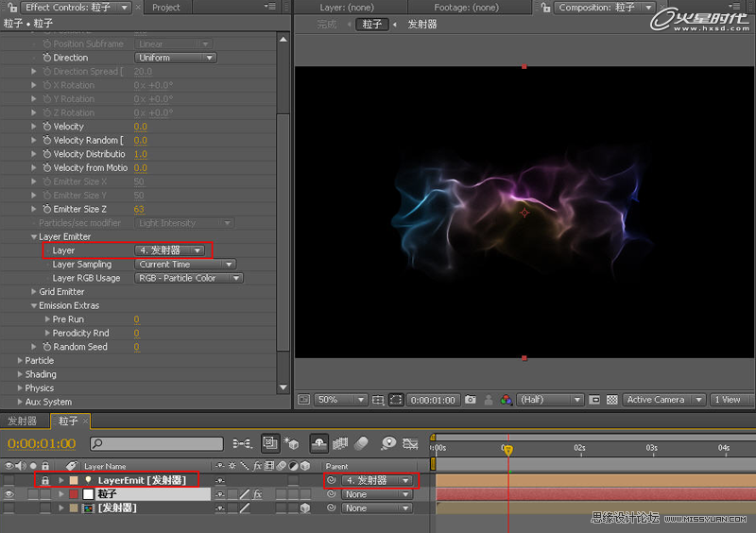Screen dimensions: 756x533
Task: Open the composition mini-flowchart icon
Action: pos(242,443)
